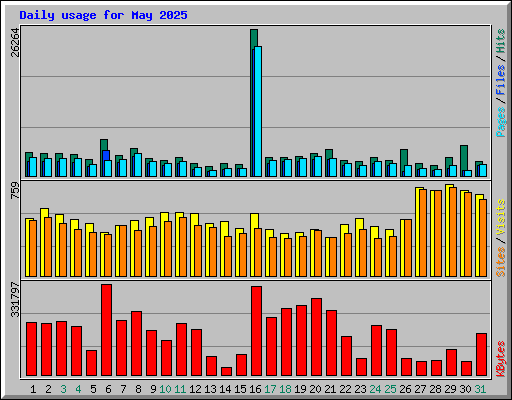Click day label "1" on the x-axis
This screenshot has height=400, width=512.
pos(33,389)
